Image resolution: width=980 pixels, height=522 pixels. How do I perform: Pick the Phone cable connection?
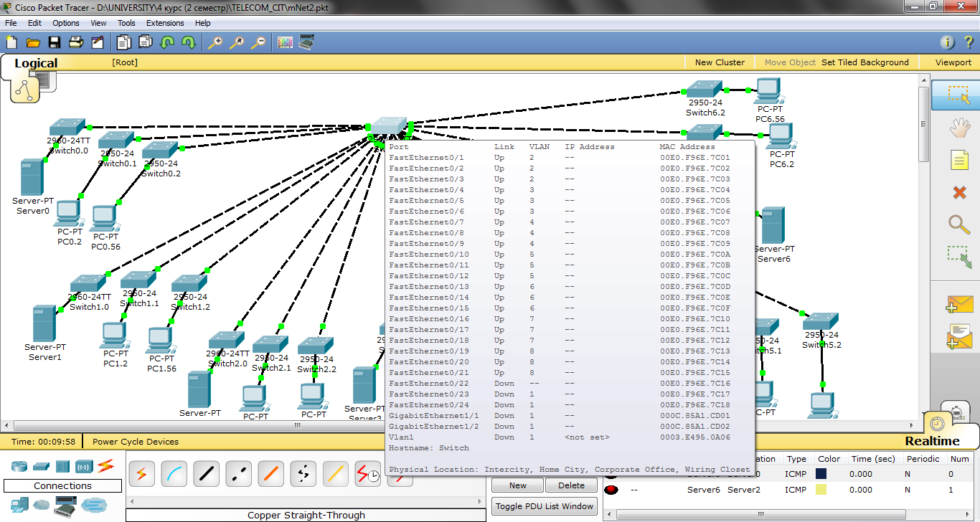tap(303, 473)
